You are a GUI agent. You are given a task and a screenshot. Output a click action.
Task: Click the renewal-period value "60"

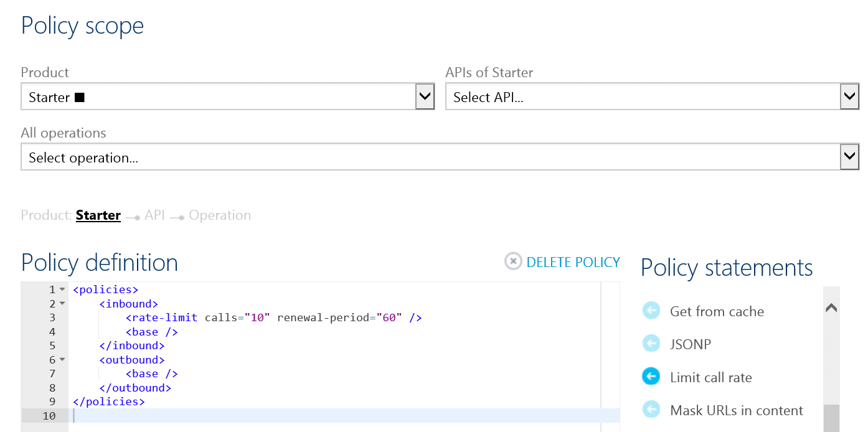[x=389, y=317]
